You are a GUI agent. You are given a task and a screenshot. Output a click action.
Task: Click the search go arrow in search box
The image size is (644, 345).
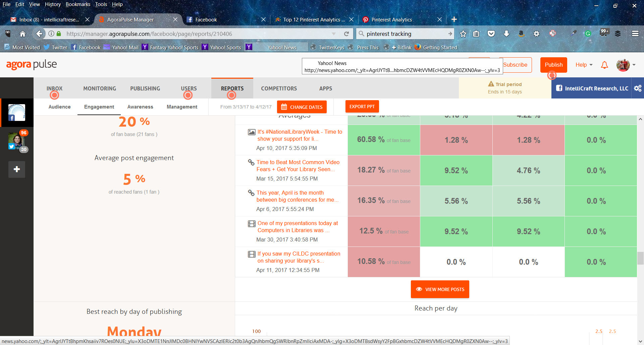click(x=450, y=34)
